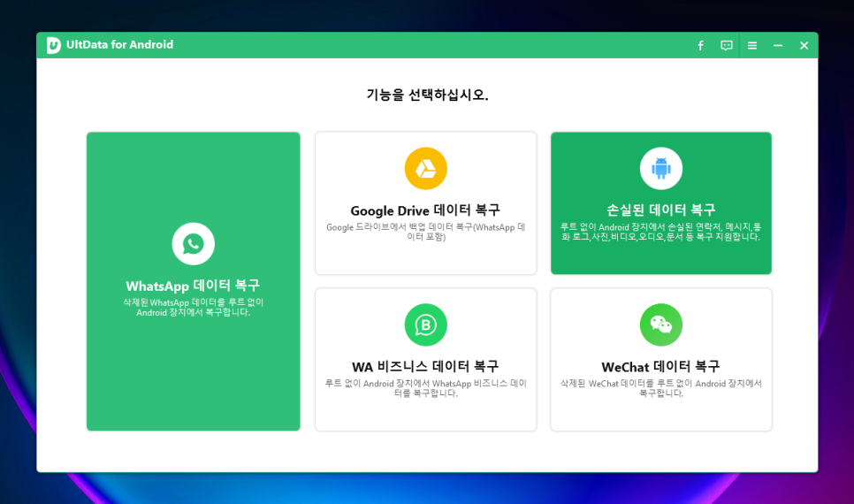Click the Google 드라이브에서 백업 description

click(x=426, y=233)
